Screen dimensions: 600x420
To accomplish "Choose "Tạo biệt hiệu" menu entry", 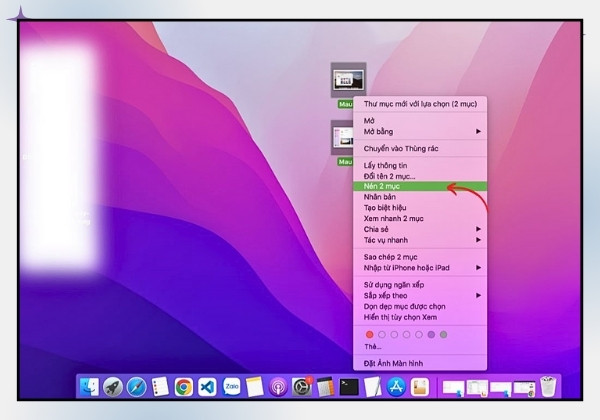I will (420, 208).
